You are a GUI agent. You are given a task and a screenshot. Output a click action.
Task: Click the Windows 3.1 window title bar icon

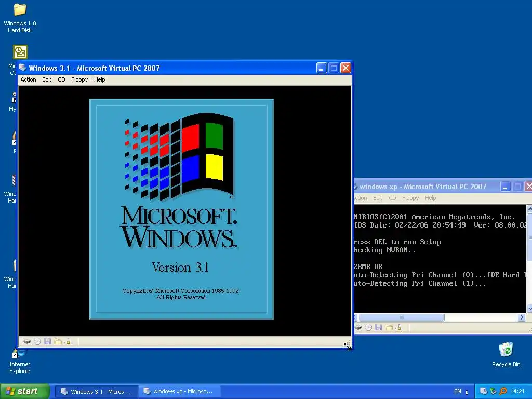22,68
